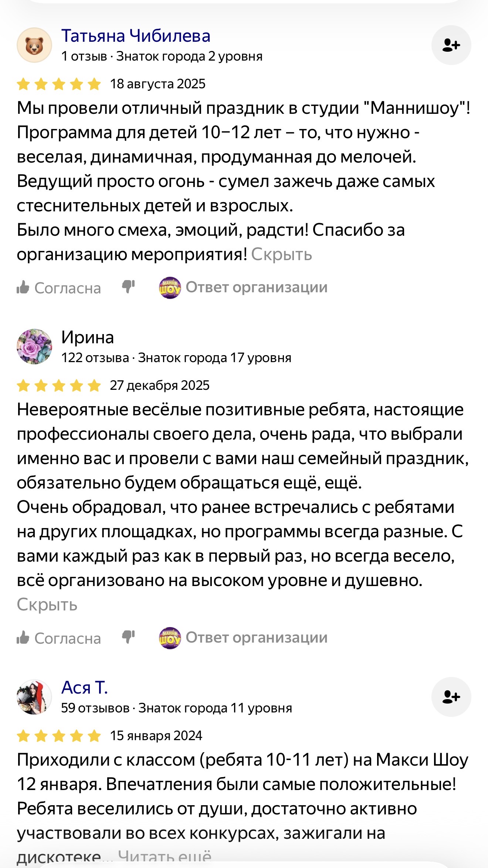Viewport: 488px width, 868px height.
Task: Show Ответ организации under Татьяна's review
Action: click(x=257, y=287)
